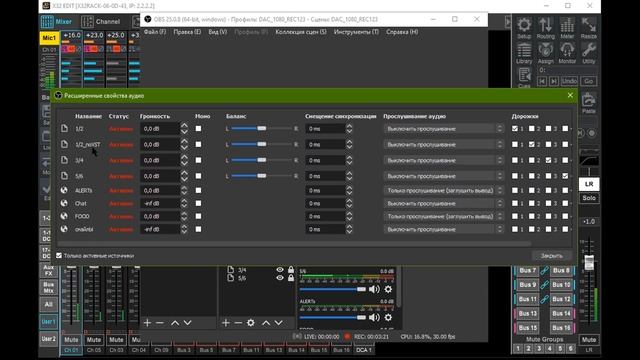This screenshot has height=360, width=640.
Task: Open monitoring dropdown for ALERTs row
Action: pos(444,190)
